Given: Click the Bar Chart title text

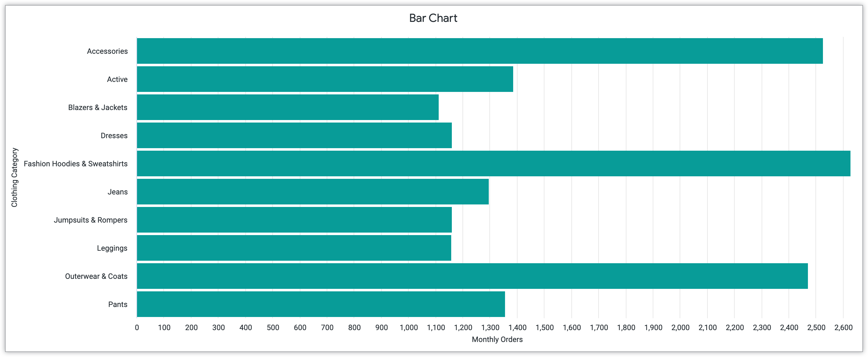Looking at the screenshot, I should [434, 16].
